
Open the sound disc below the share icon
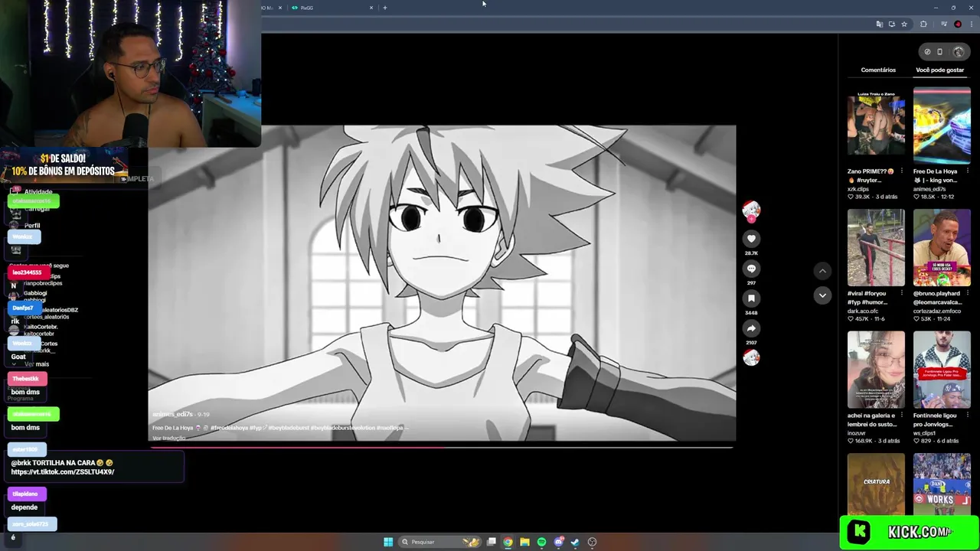[x=751, y=357]
